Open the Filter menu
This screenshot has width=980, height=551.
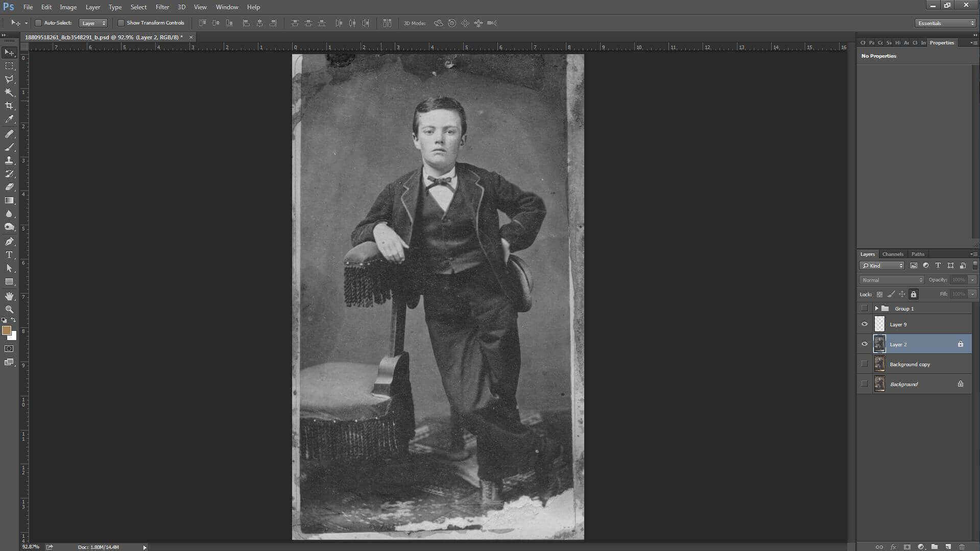point(162,7)
